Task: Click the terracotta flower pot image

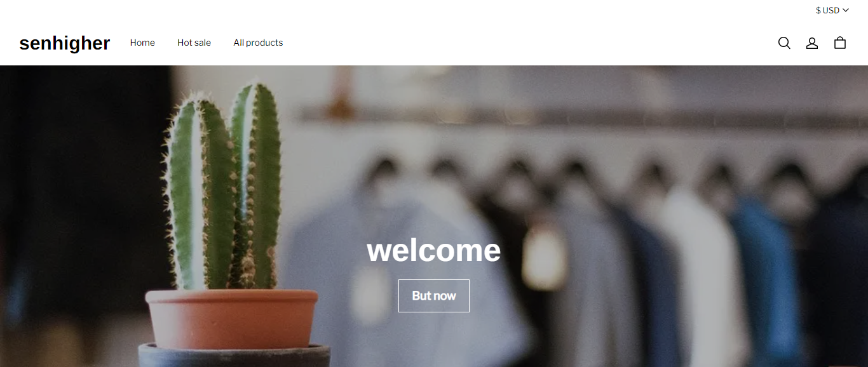Action: coord(231,319)
